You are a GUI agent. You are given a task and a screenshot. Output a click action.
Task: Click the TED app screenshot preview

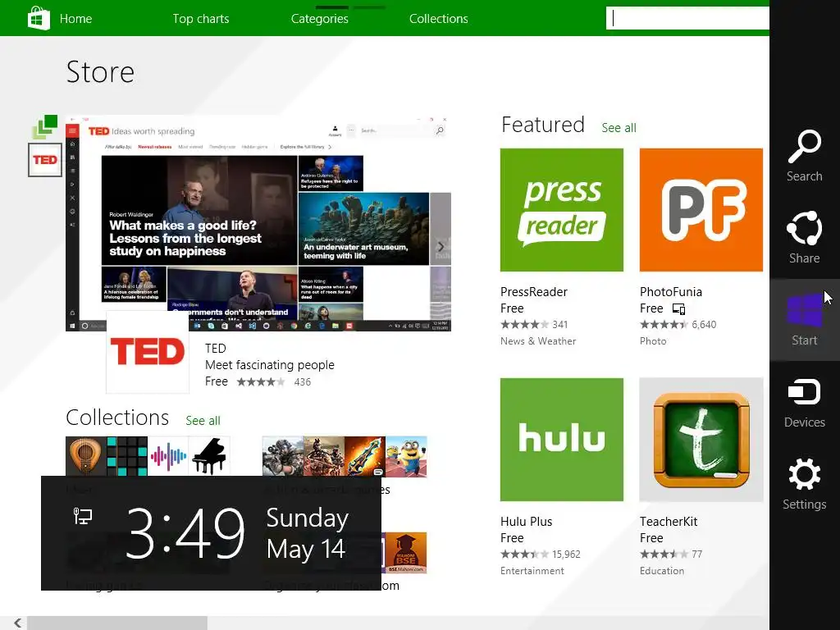[x=258, y=223]
